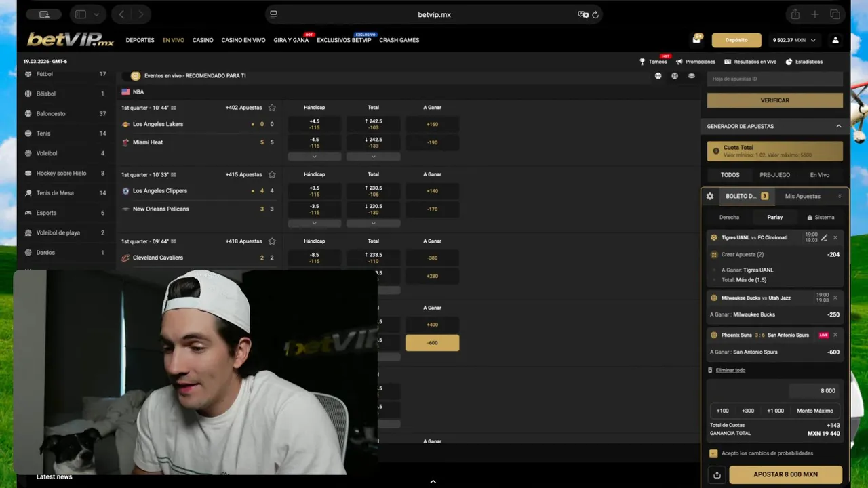
Task: Expand bet slip double chevron
Action: 840,196
